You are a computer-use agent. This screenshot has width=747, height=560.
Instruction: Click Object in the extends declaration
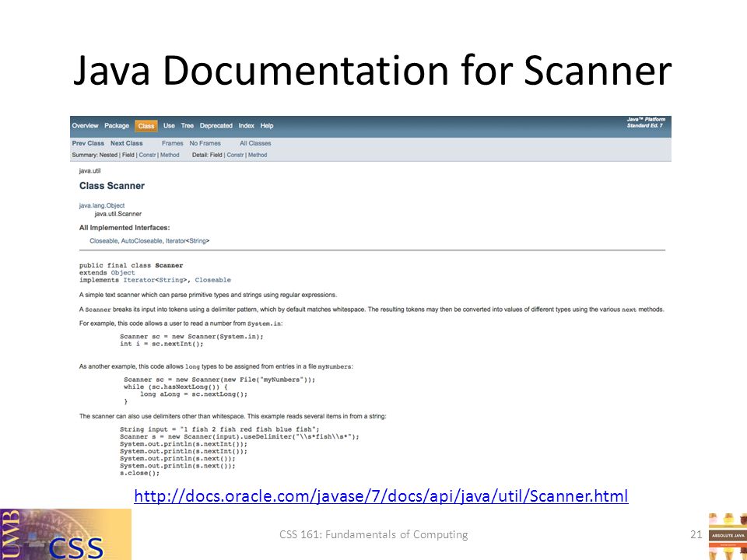tap(123, 273)
